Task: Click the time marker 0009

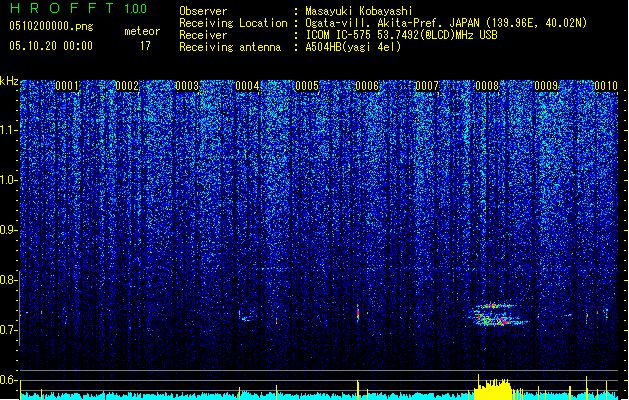Action: (x=546, y=86)
